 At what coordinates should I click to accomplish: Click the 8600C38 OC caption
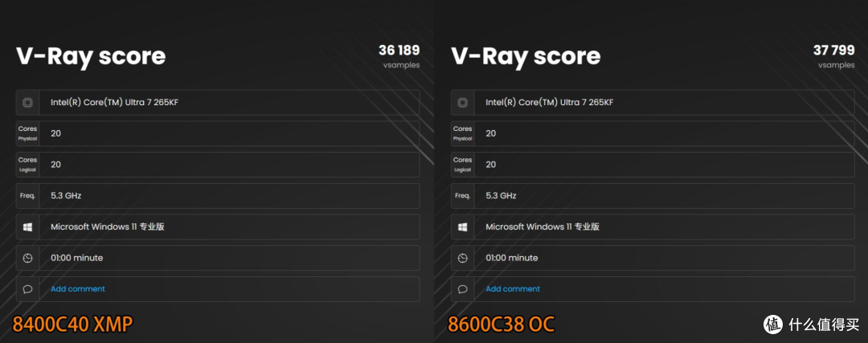pos(502,325)
